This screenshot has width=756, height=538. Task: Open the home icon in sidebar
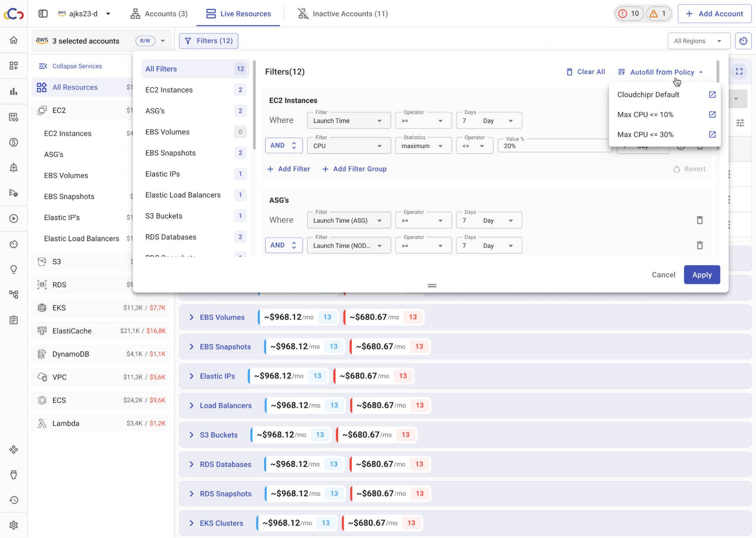14,40
